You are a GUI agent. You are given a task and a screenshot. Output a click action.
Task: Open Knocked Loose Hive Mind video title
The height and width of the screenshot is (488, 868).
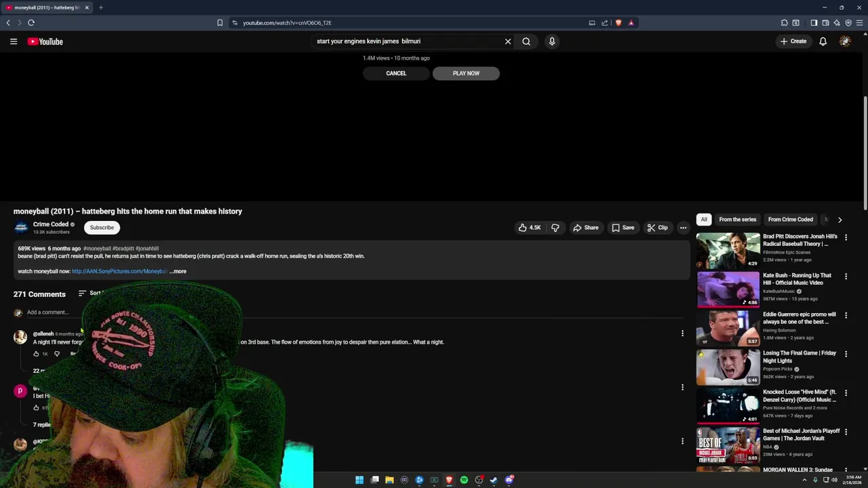tap(800, 396)
